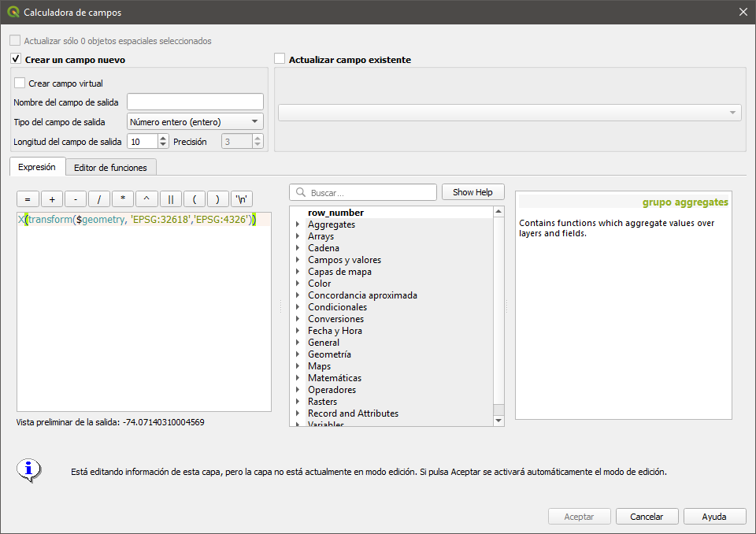The image size is (756, 534).
Task: Expand the Cadena group
Action: [298, 248]
